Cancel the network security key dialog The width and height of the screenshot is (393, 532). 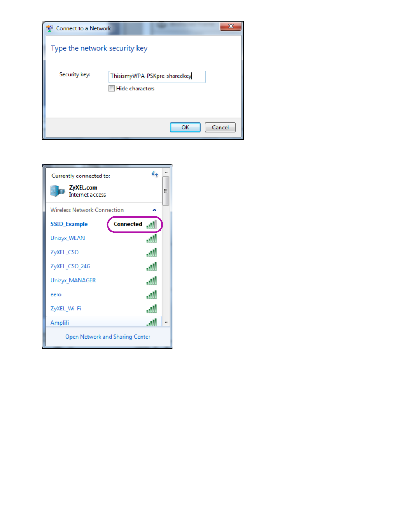[x=220, y=128]
